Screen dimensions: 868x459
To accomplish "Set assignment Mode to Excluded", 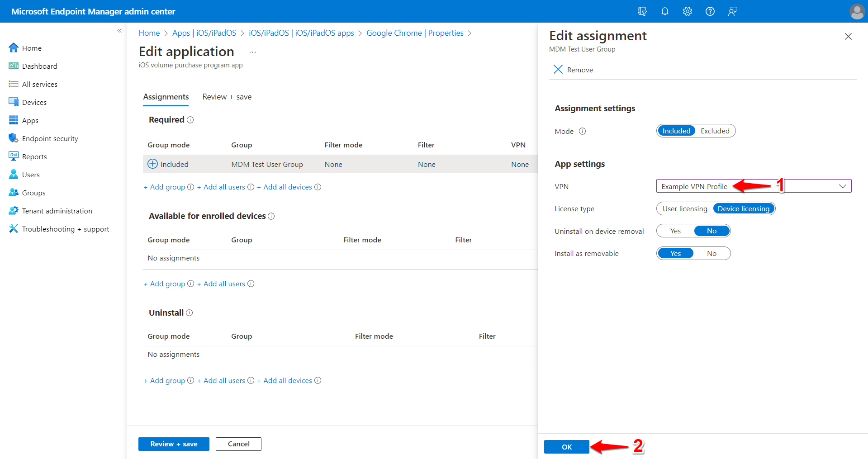I will [x=714, y=131].
